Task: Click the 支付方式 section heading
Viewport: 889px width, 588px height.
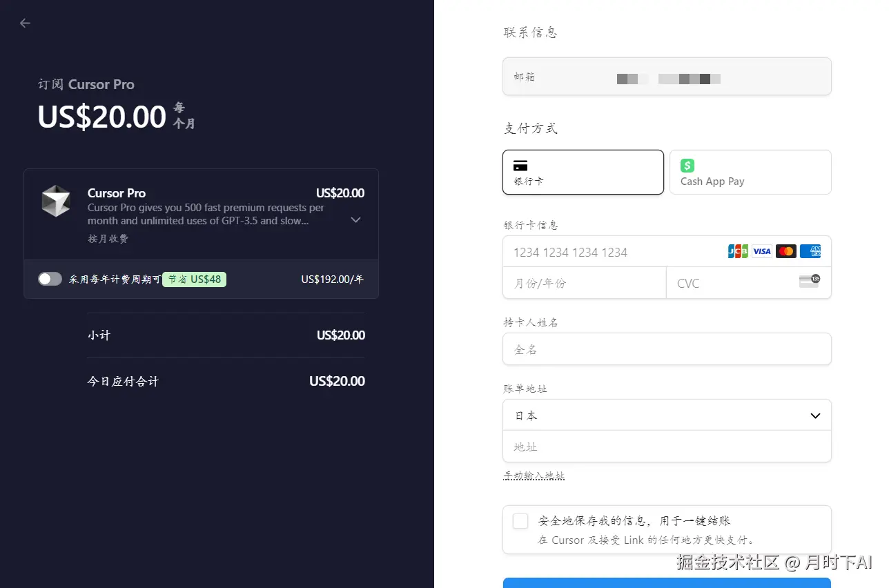Action: [530, 128]
